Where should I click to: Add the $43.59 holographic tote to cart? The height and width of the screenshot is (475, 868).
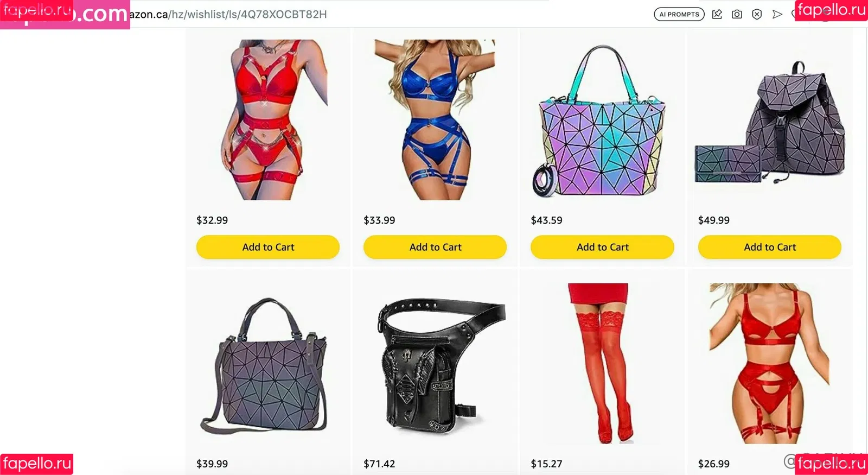[602, 247]
